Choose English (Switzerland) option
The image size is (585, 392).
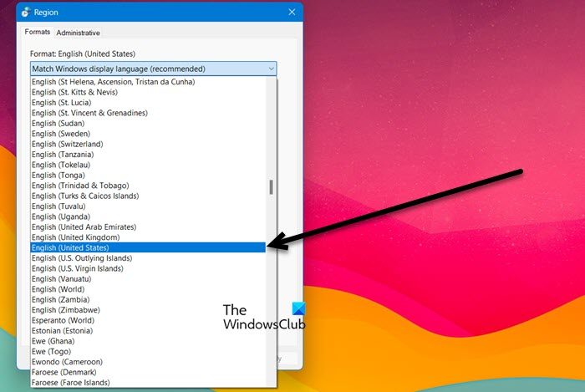pos(148,144)
